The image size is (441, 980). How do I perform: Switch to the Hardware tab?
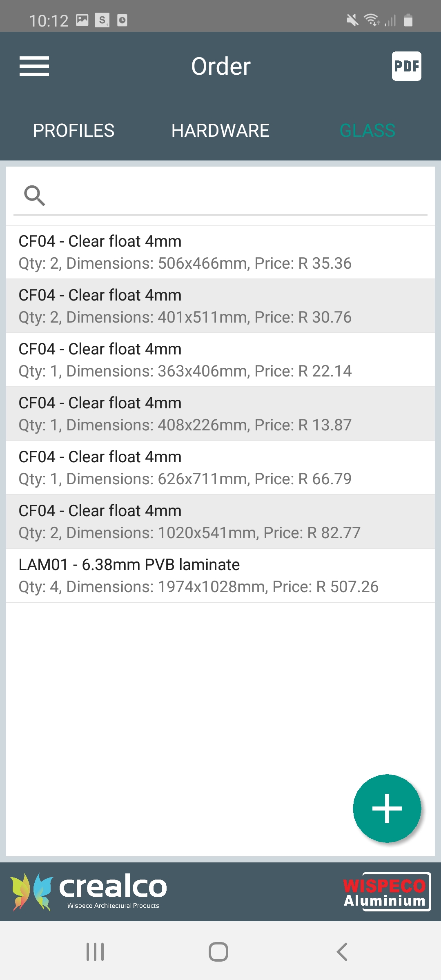point(220,131)
